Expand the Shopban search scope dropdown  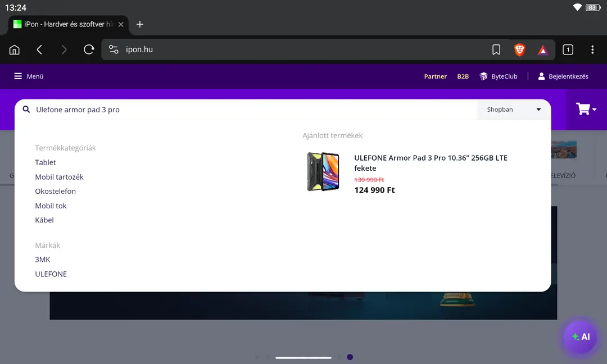click(514, 110)
